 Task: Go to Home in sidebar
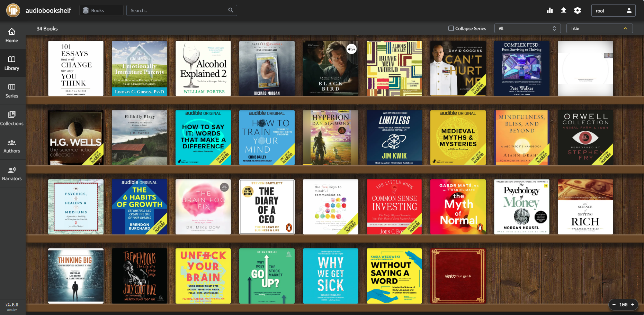(12, 35)
